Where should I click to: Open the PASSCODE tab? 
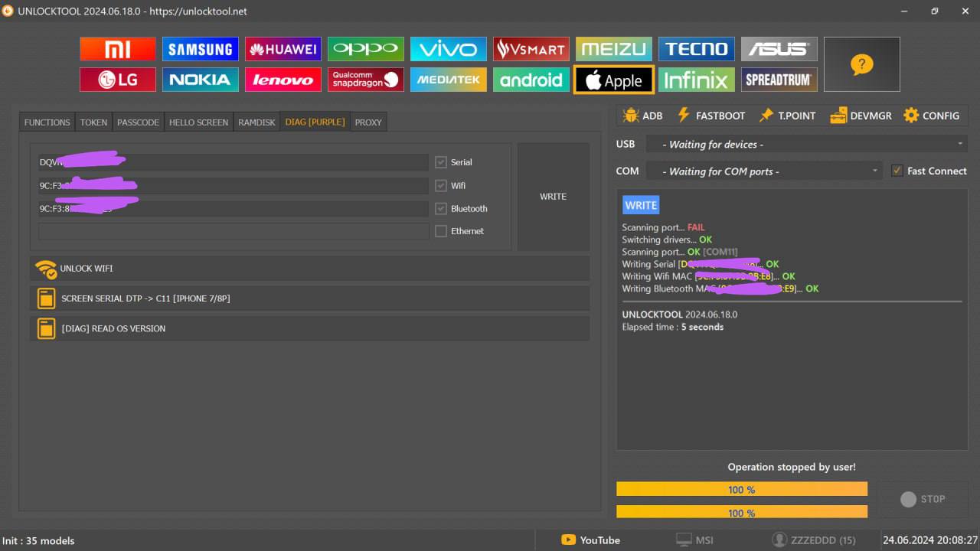click(x=138, y=122)
